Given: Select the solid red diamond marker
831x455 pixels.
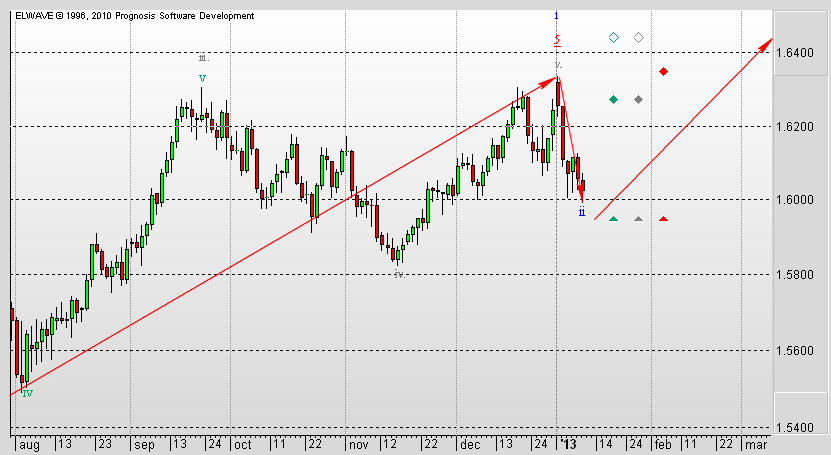Looking at the screenshot, I should 663,71.
